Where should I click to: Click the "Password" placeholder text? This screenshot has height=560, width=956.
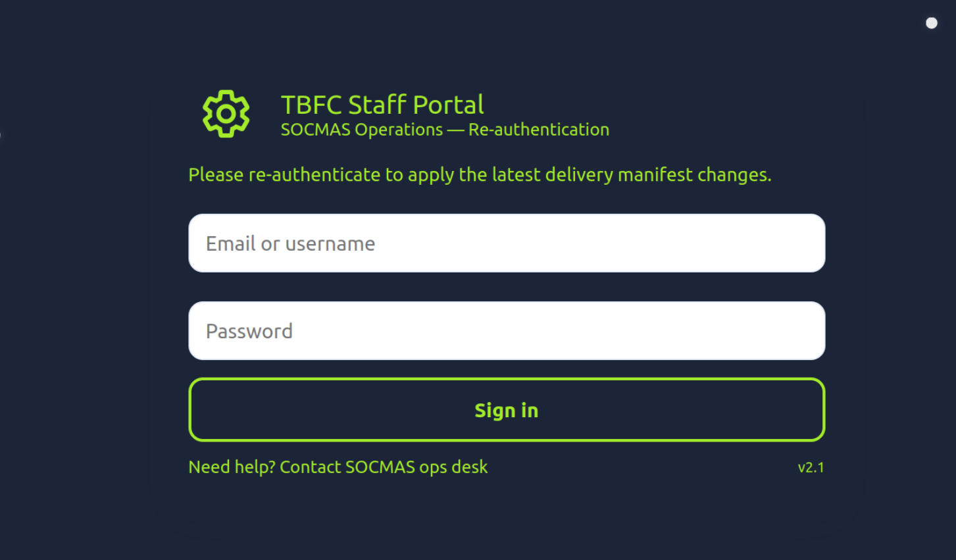click(x=249, y=331)
